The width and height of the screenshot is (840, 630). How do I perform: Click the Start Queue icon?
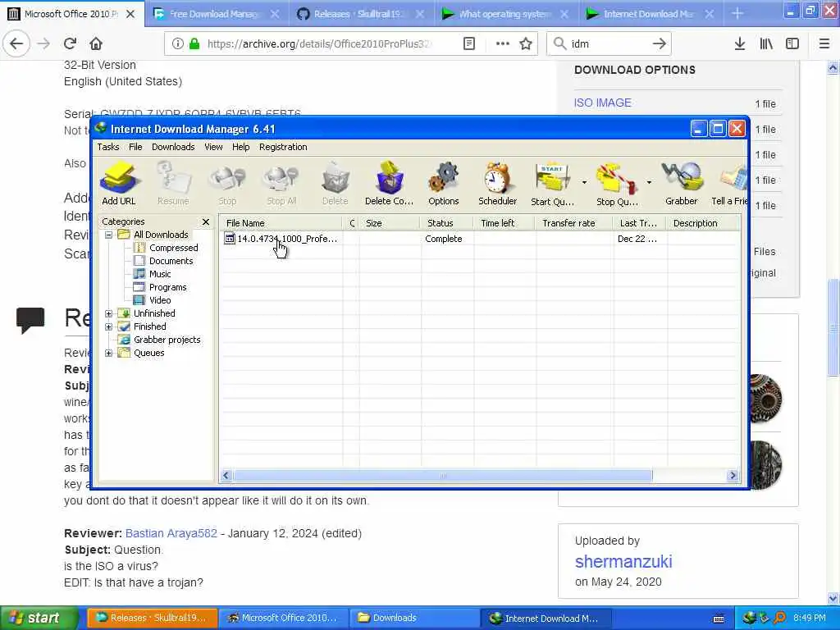pos(552,183)
